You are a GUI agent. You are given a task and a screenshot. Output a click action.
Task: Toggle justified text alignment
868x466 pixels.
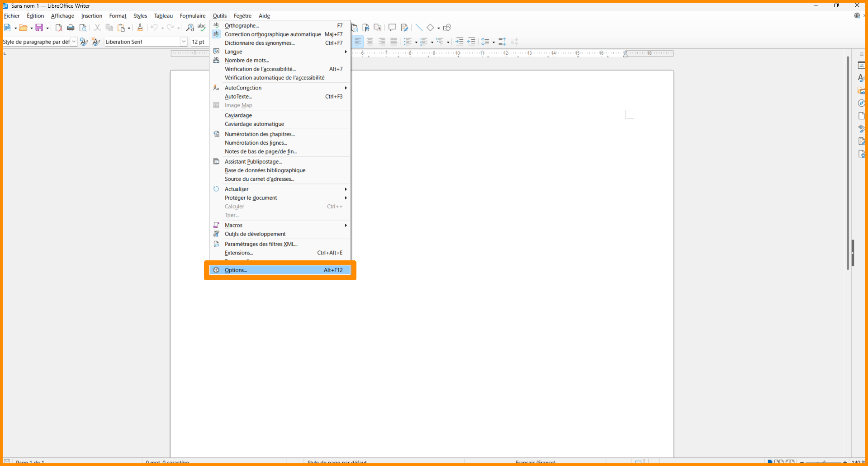pos(394,42)
